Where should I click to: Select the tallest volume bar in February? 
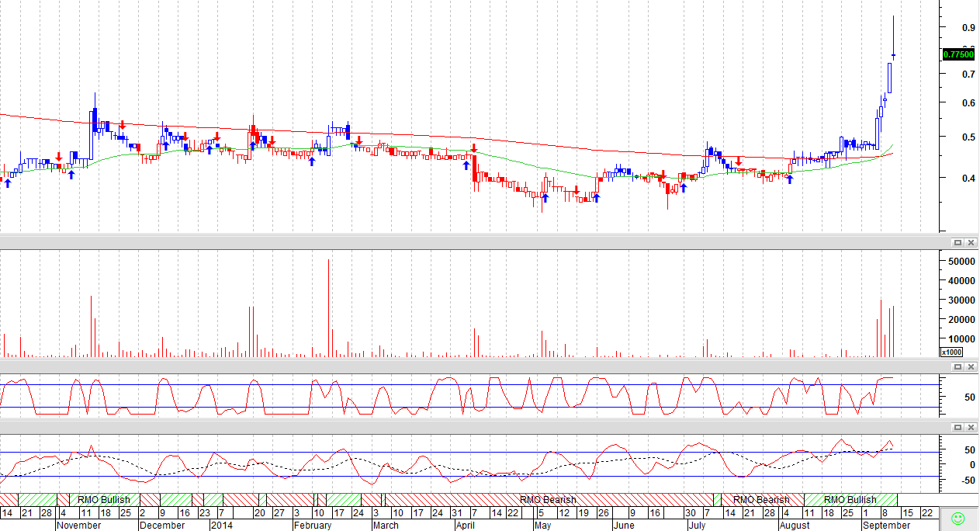pyautogui.click(x=328, y=308)
